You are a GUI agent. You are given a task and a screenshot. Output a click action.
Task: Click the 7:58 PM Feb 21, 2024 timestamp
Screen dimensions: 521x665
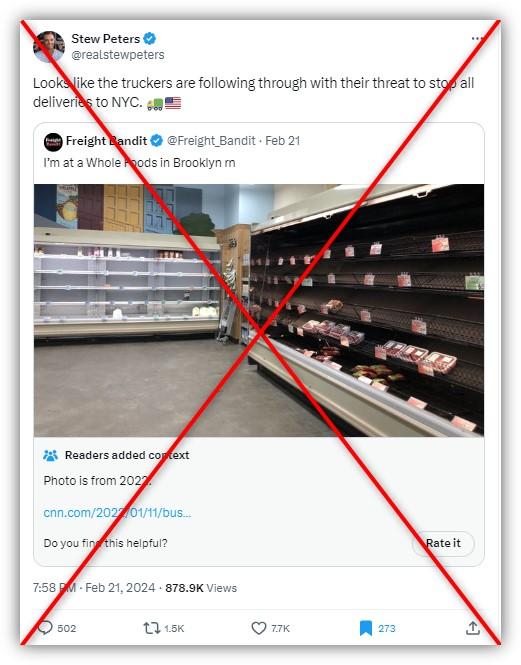(x=94, y=588)
